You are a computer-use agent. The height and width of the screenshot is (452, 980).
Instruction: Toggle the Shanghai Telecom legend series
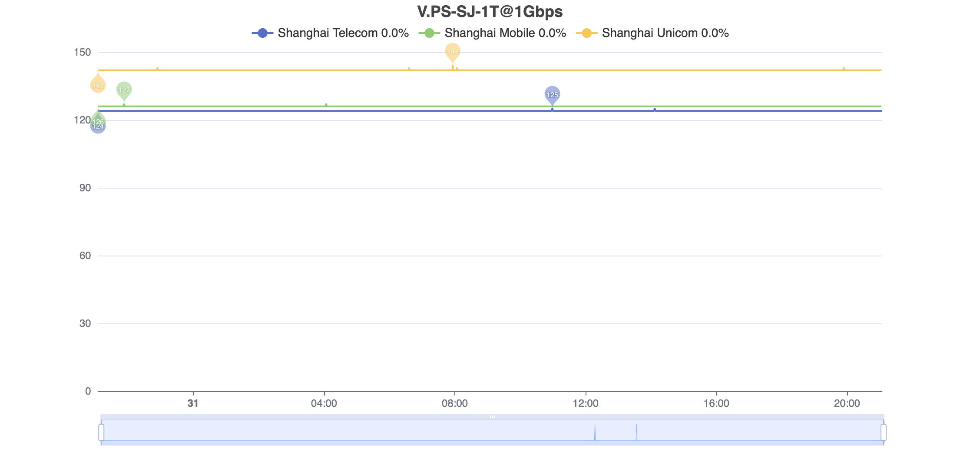tap(330, 33)
